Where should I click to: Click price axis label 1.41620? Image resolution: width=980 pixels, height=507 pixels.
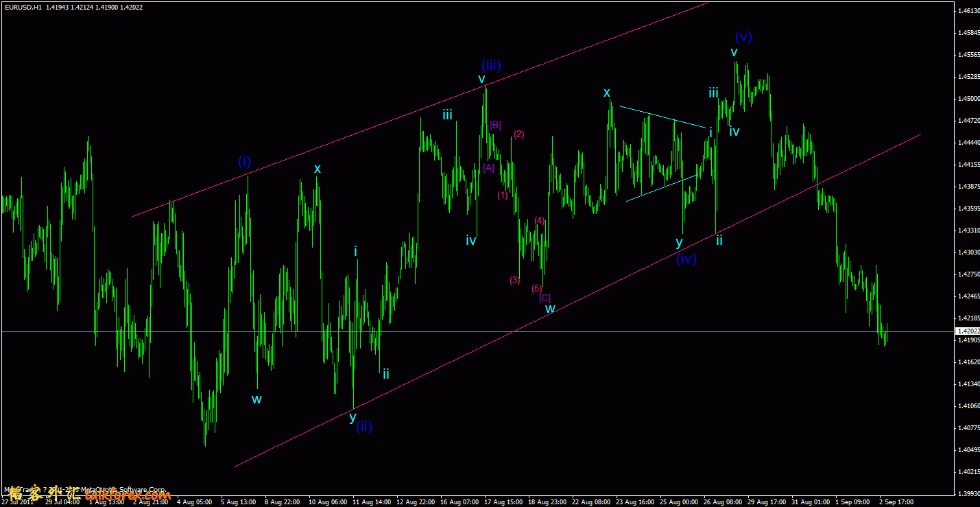968,362
